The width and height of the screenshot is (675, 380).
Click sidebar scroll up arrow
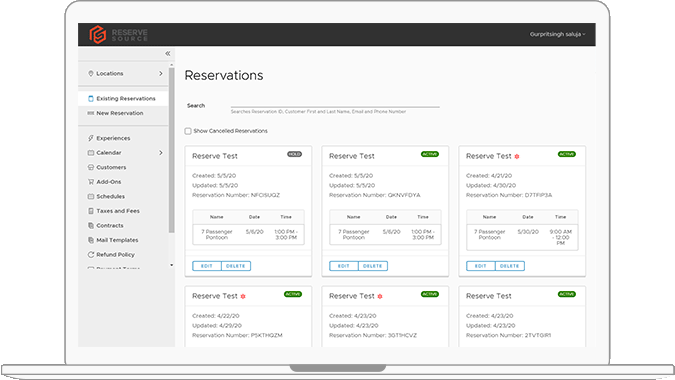pyautogui.click(x=171, y=65)
